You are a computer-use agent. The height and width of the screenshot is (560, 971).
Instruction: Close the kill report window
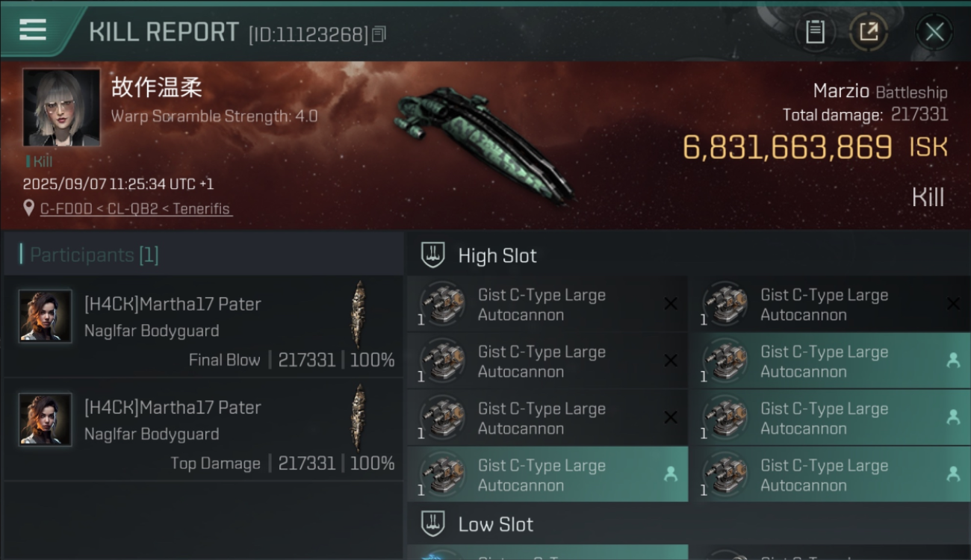934,32
